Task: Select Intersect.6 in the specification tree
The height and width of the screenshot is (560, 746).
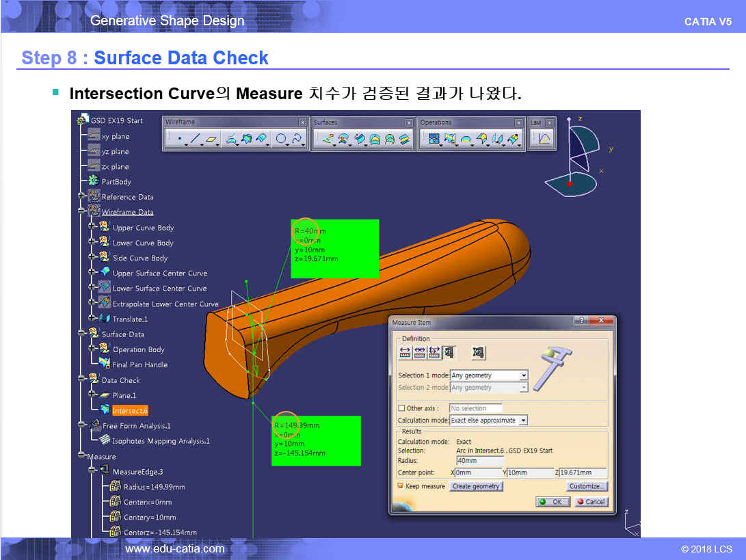Action: (130, 410)
